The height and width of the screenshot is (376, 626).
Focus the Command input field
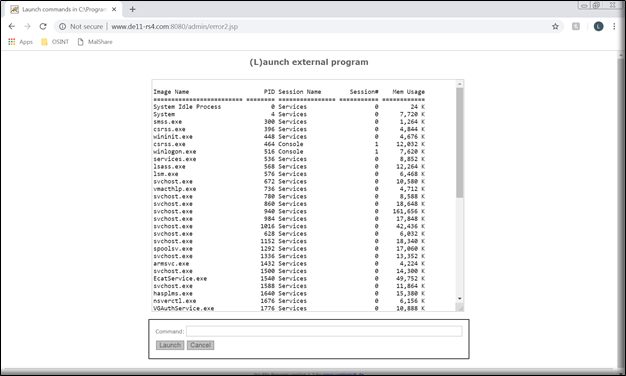[x=324, y=331]
